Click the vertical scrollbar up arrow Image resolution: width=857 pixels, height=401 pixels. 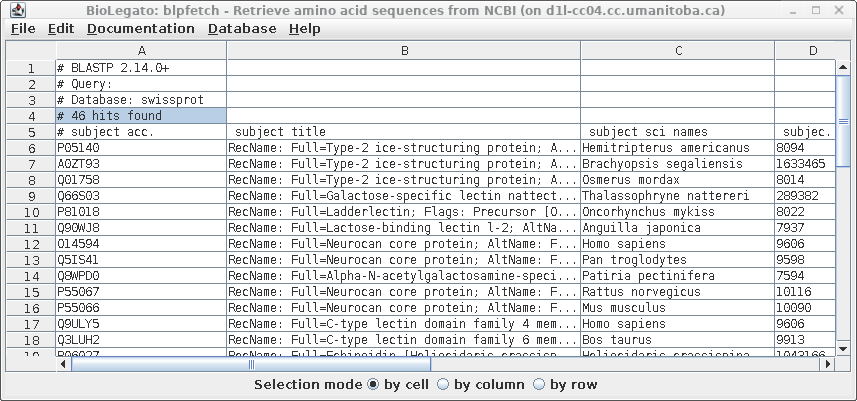[843, 67]
